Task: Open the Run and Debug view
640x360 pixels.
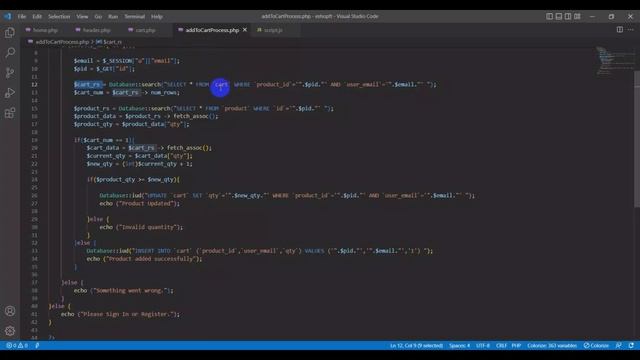Action: [10, 93]
